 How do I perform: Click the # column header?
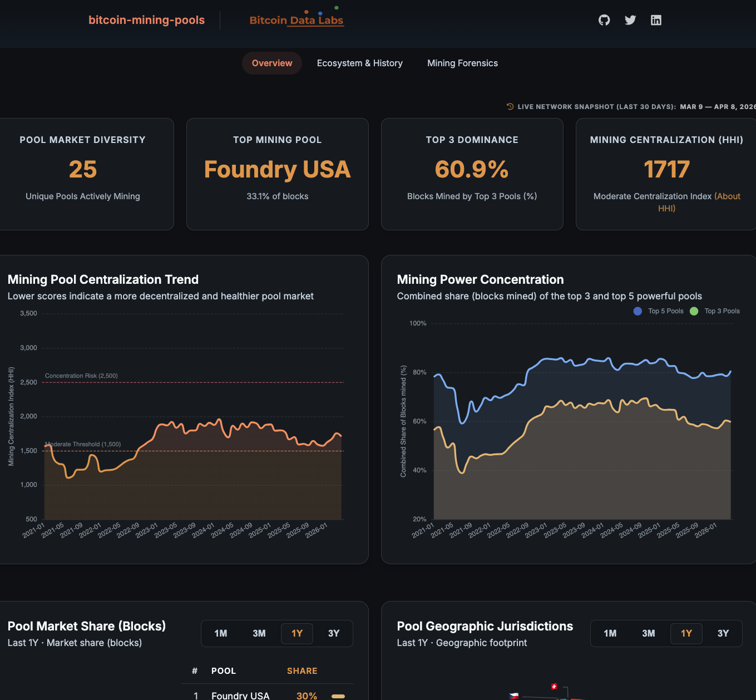[195, 671]
